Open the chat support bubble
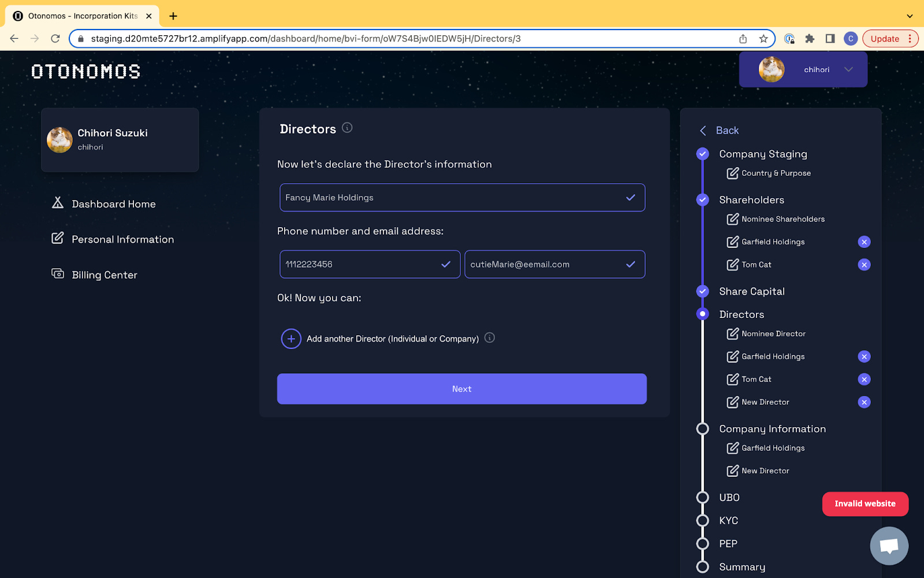The image size is (924, 578). 889,546
